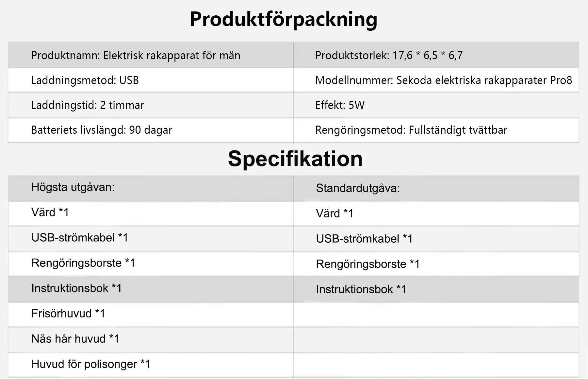This screenshot has width=588, height=379.
Task: Click Värd *1 under Högsta utgåvan
Action: 50,213
